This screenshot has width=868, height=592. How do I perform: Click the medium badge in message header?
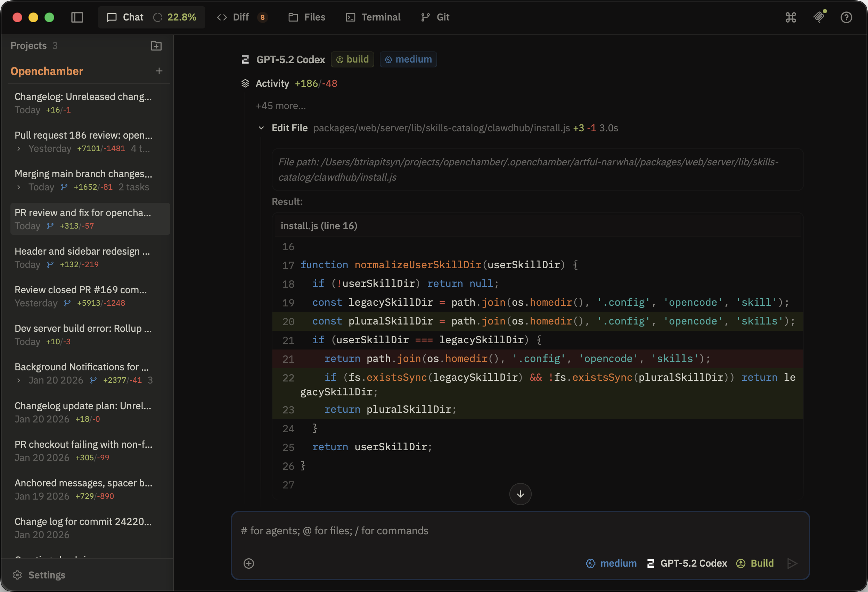point(408,59)
